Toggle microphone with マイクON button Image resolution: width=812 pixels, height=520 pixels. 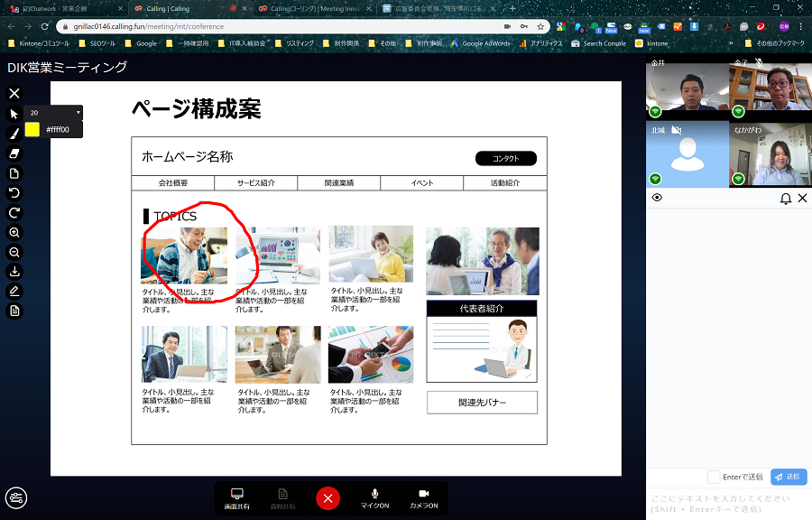tap(374, 497)
